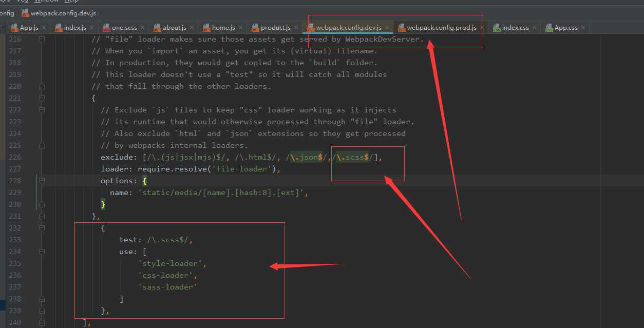
Task: Open the App.css editor tab
Action: (x=566, y=28)
